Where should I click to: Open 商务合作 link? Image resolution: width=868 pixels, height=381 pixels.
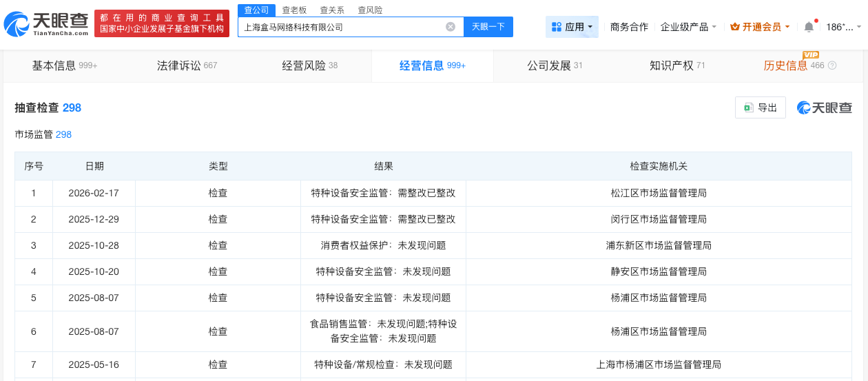click(x=629, y=27)
